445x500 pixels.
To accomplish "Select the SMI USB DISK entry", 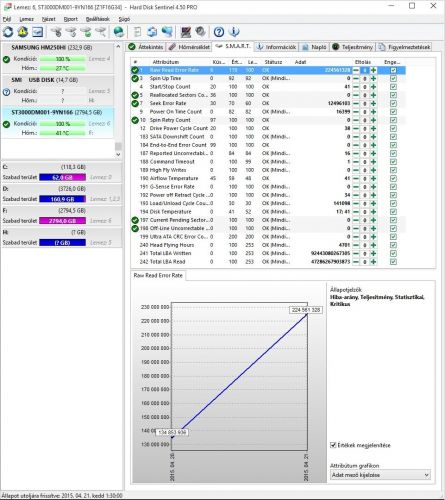I will [x=57, y=90].
